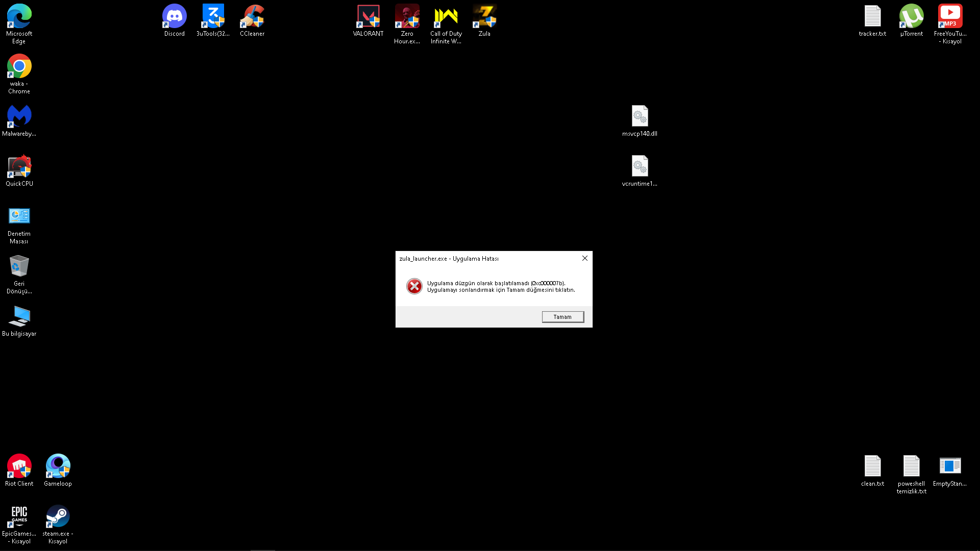Image resolution: width=980 pixels, height=551 pixels.
Task: Click the tracker.txt file icon
Action: pyautogui.click(x=872, y=17)
